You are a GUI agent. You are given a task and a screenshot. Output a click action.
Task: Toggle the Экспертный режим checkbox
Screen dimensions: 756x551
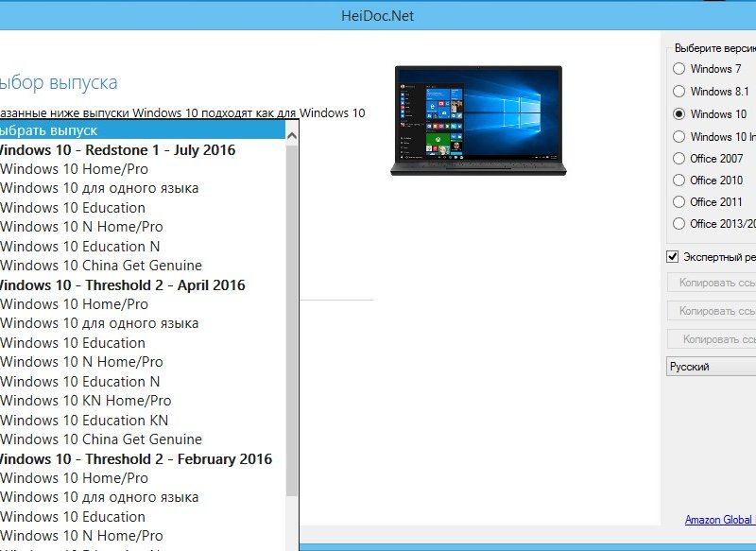673,257
